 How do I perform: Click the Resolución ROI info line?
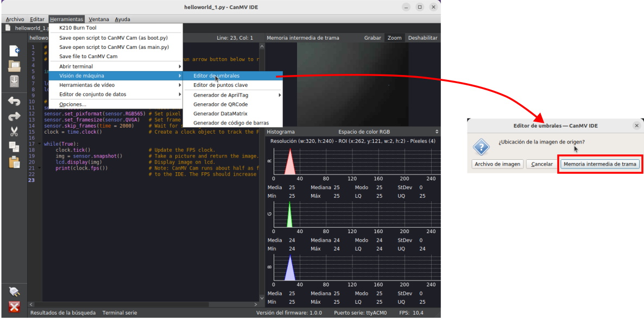click(x=353, y=141)
